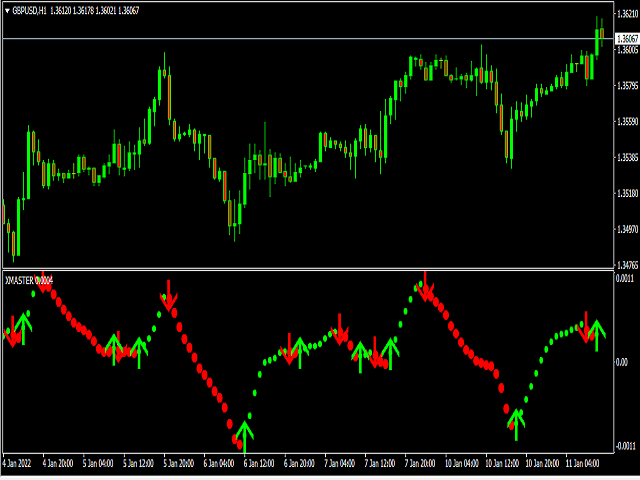This screenshot has width=640, height=480.
Task: Click the 0.00 indicator scale value
Action: click(622, 362)
